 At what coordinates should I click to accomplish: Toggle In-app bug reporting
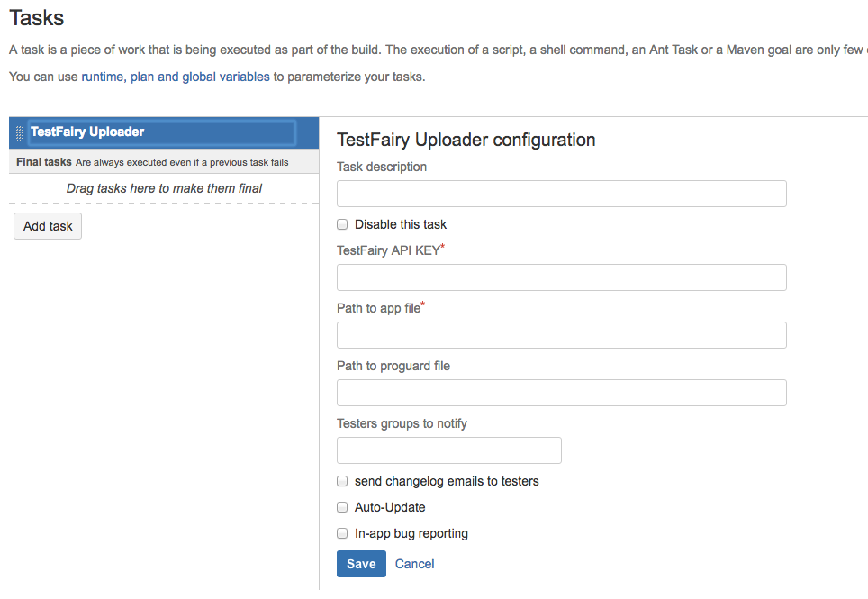(342, 533)
